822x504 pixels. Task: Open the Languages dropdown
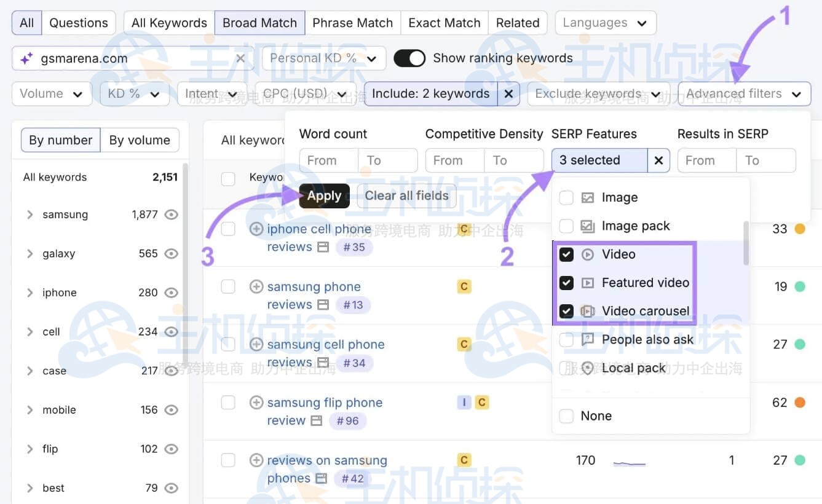(x=605, y=23)
